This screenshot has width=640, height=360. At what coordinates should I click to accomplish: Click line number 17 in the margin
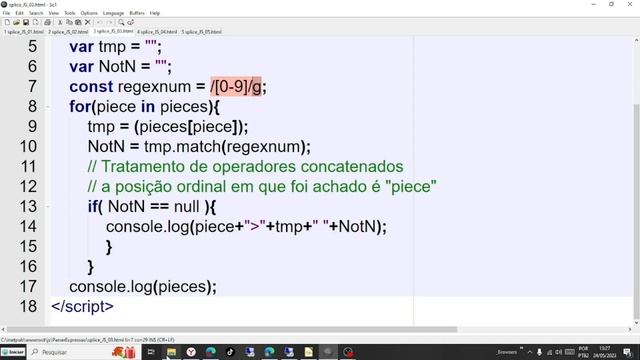[28, 287]
